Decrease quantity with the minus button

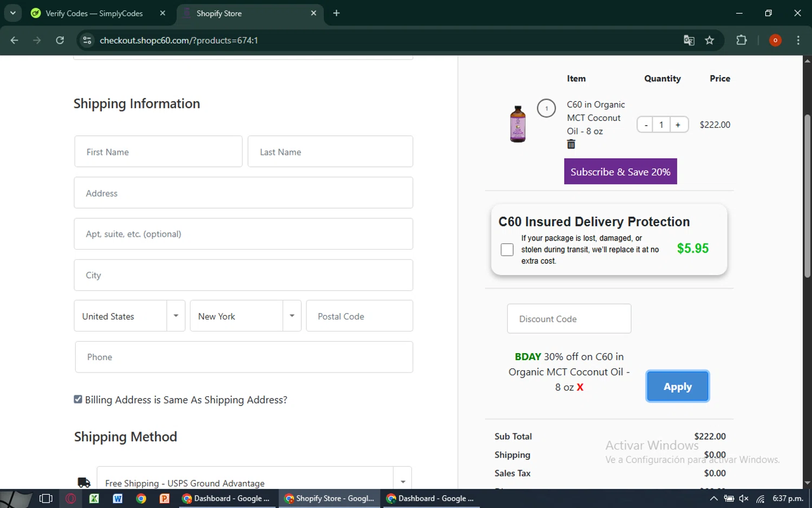click(x=646, y=125)
